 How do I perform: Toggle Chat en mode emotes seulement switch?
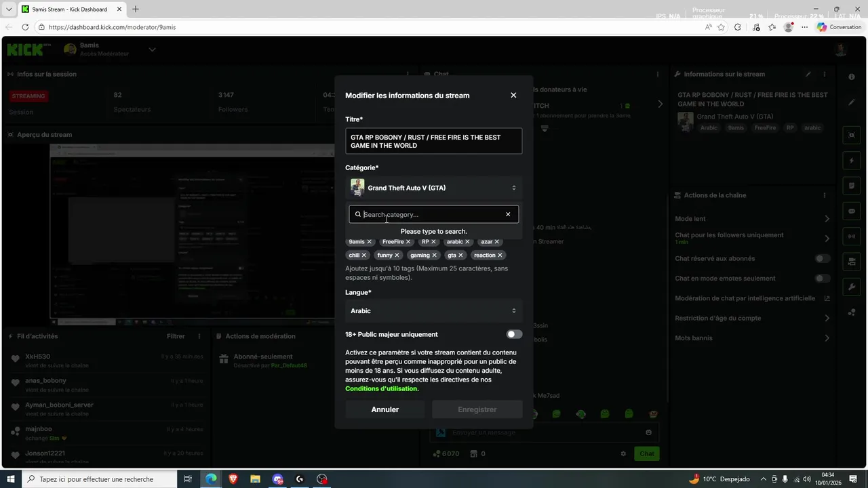[823, 278]
